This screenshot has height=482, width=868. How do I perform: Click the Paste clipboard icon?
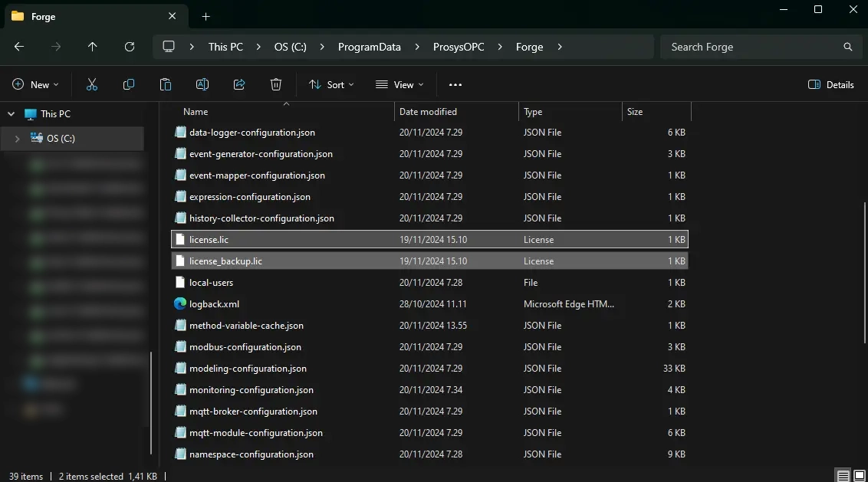click(166, 84)
